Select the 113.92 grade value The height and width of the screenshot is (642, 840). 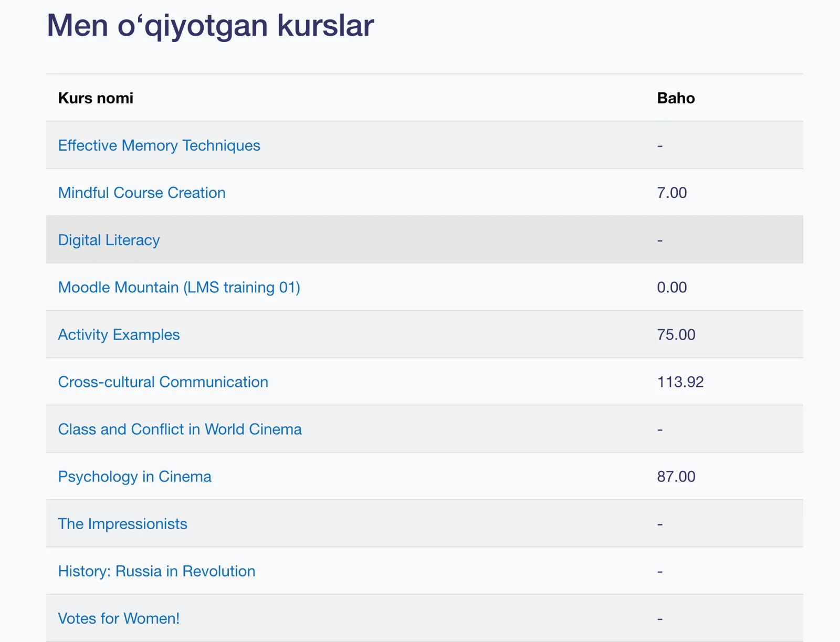680,382
